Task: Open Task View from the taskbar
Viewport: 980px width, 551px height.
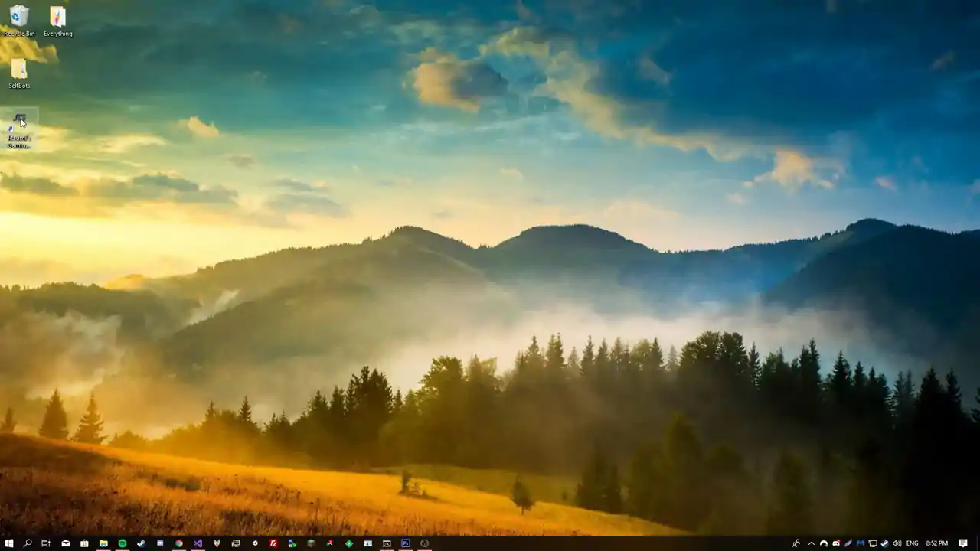Action: pyautogui.click(x=46, y=543)
